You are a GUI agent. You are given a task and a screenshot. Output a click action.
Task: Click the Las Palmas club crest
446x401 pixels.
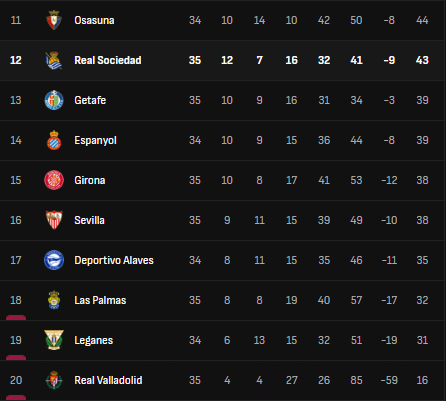click(x=54, y=300)
